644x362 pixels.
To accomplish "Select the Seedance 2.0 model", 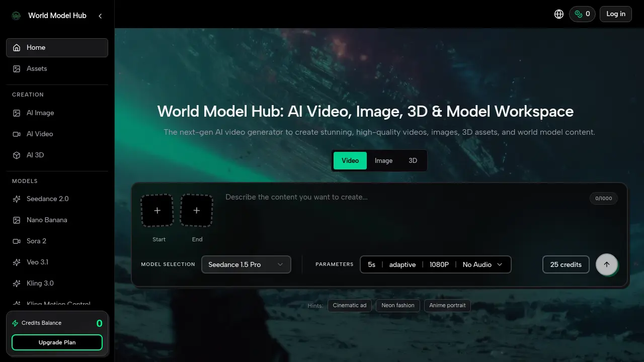I will tap(57, 199).
